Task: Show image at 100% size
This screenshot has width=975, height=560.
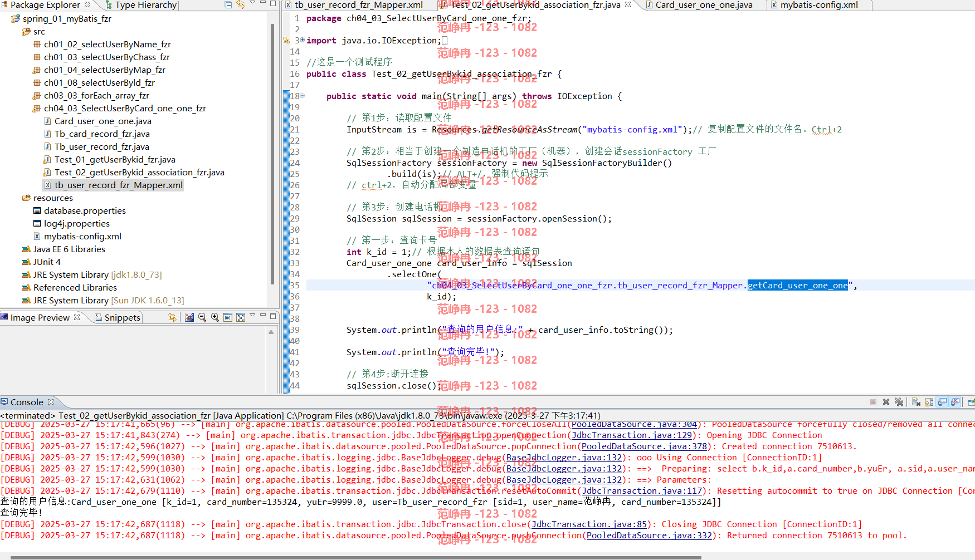Action: click(x=228, y=317)
